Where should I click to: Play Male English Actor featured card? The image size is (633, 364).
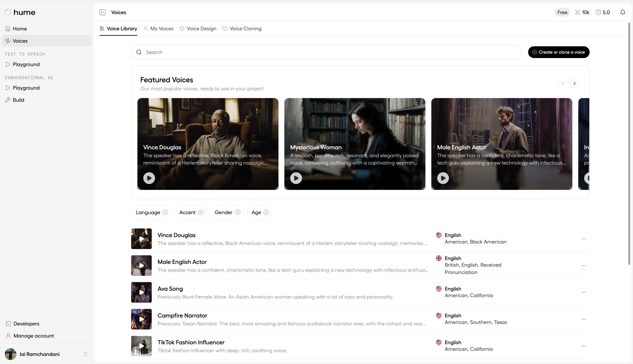coord(443,178)
